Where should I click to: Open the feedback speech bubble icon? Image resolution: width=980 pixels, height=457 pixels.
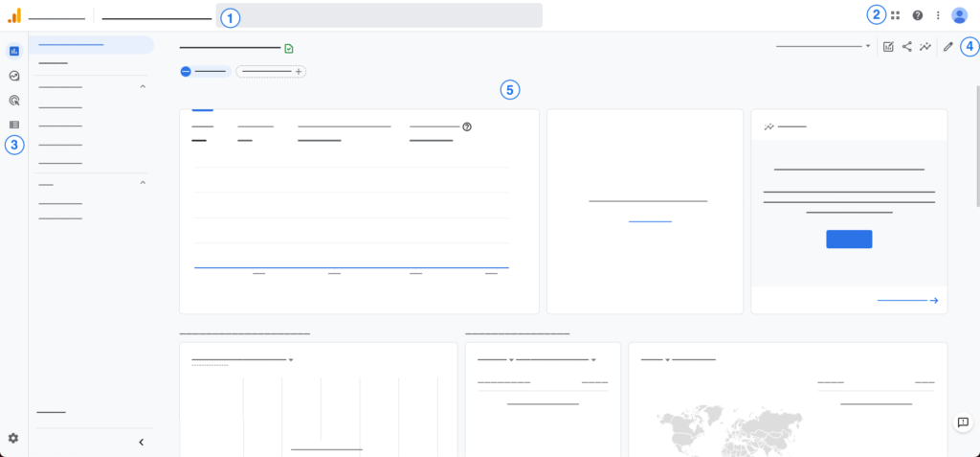coord(963,423)
